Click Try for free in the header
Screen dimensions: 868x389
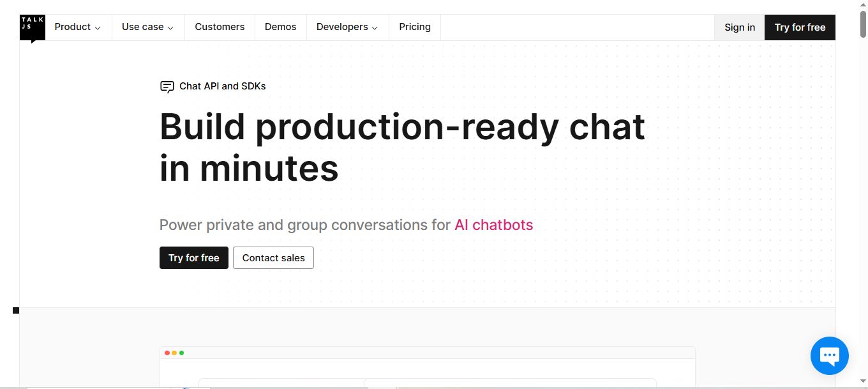click(x=800, y=27)
